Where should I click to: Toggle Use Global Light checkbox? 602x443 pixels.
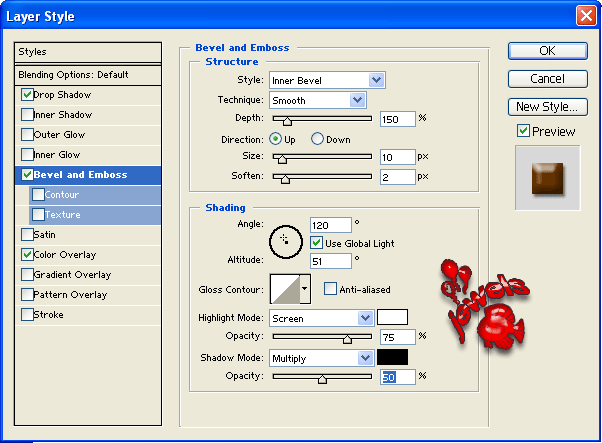point(317,243)
